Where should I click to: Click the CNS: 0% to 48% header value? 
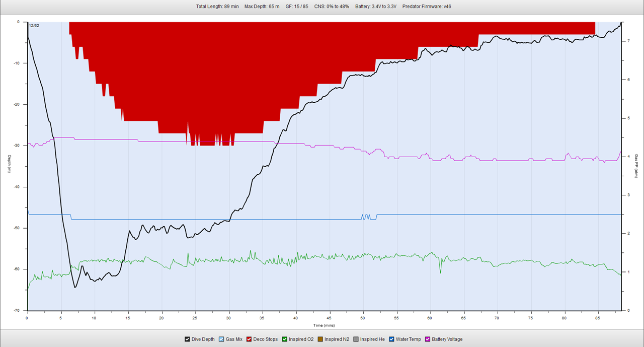point(331,7)
